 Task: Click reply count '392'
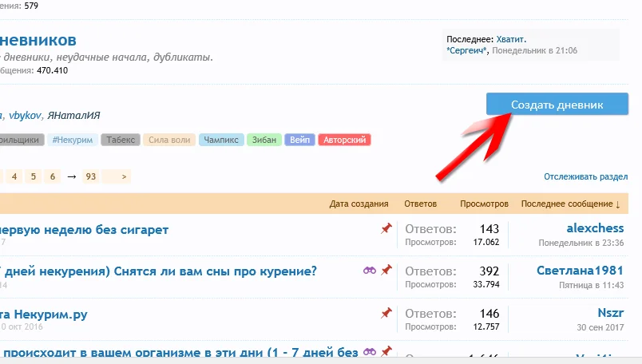pos(489,271)
